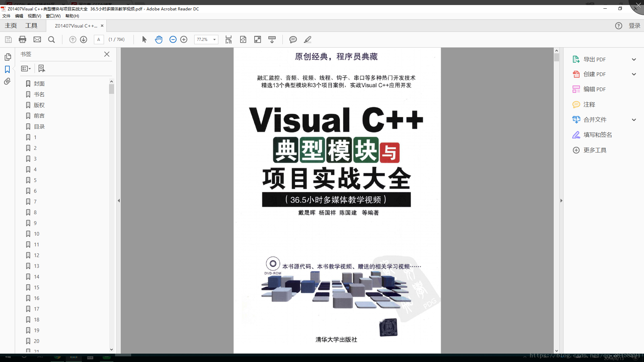Click the Save file icon

pos(8,40)
